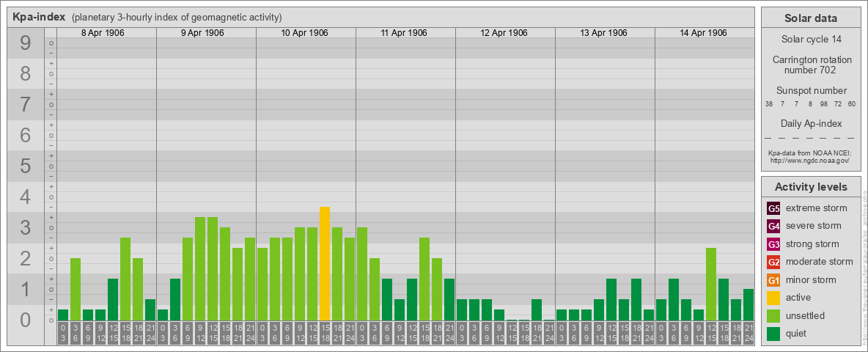Click the 15-18 bar on 8 Apr
The height and width of the screenshot is (352, 868).
pyautogui.click(x=125, y=279)
